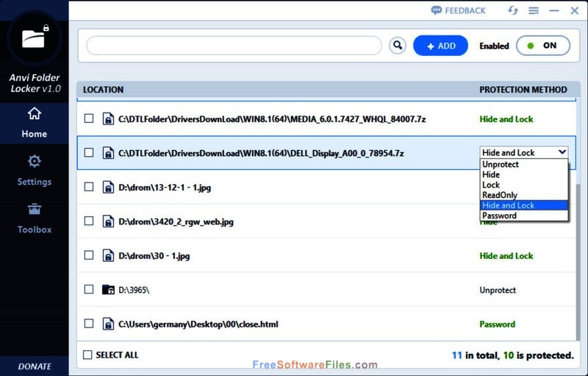Tick checkbox for D:\drom\30 - 1.jpg
Screen dimensions: 588x376
89,255
